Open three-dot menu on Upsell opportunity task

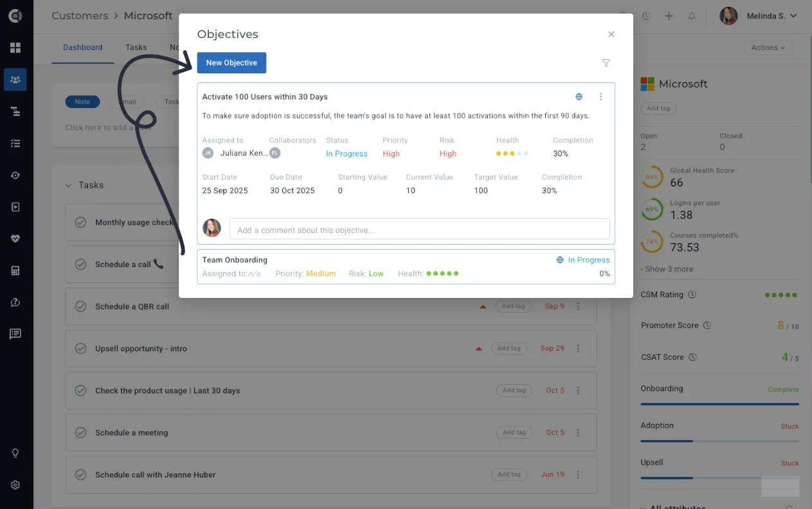point(578,348)
